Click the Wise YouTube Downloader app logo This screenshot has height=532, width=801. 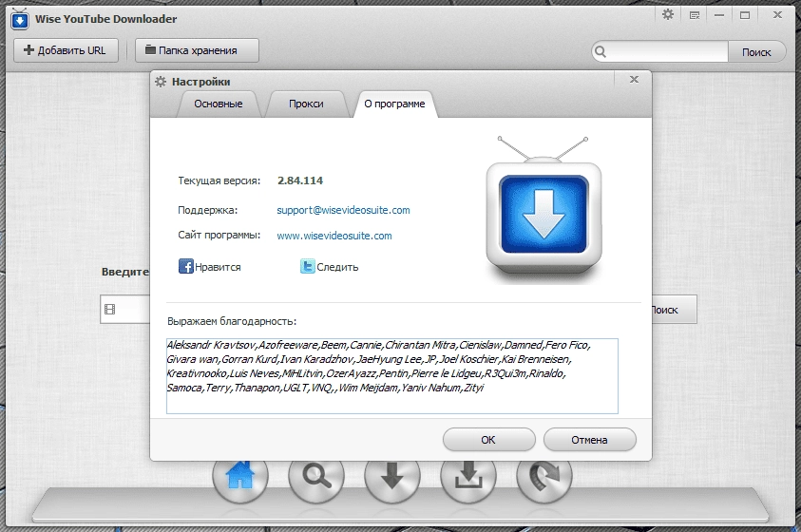[19, 19]
